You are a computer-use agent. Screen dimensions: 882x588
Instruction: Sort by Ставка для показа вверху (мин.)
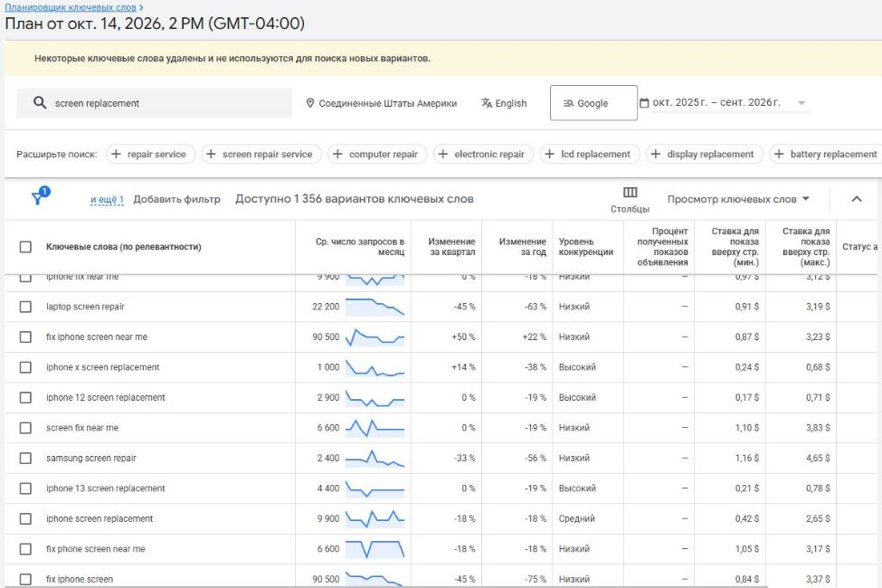[x=735, y=246]
